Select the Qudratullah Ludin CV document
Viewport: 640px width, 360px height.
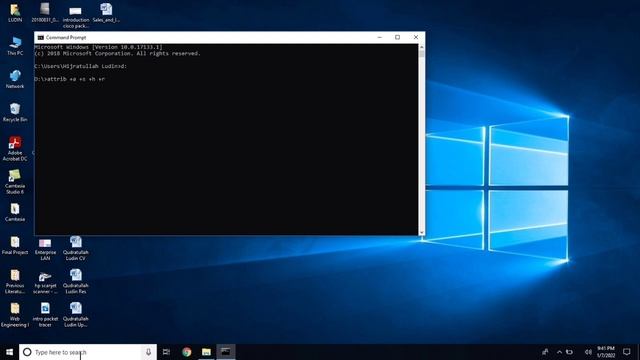point(76,248)
